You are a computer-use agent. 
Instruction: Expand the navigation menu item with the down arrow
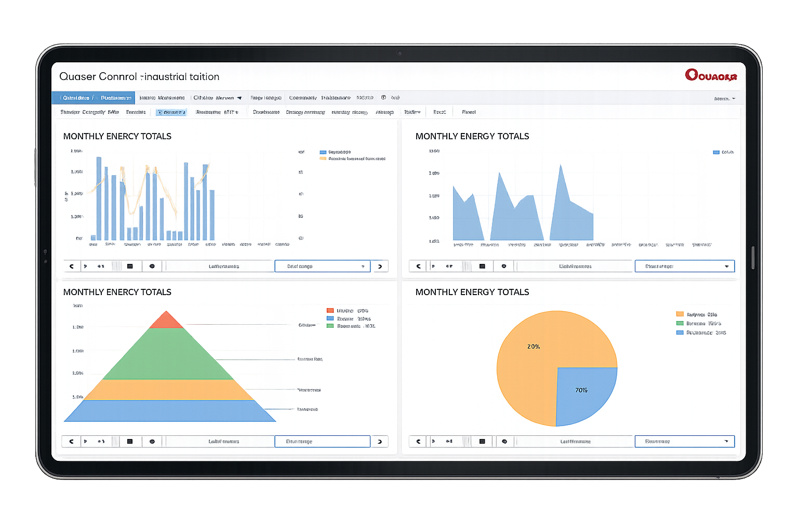[x=217, y=98]
